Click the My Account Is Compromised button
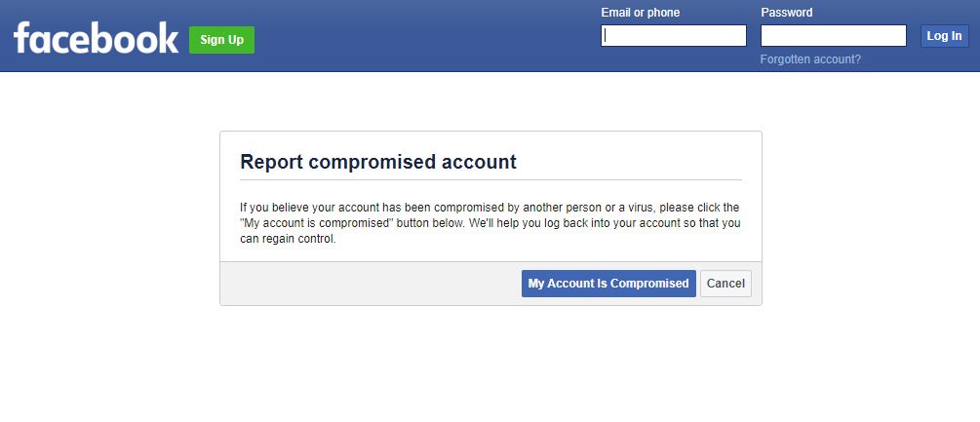 (x=608, y=284)
